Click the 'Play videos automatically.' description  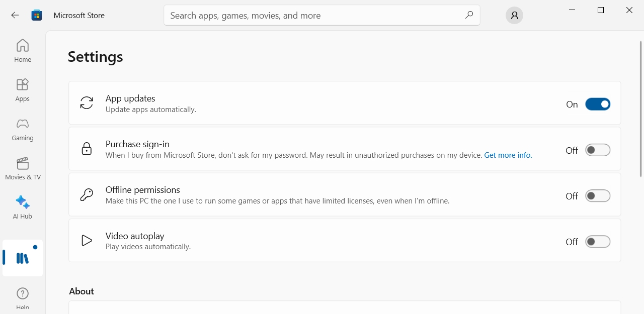click(148, 247)
